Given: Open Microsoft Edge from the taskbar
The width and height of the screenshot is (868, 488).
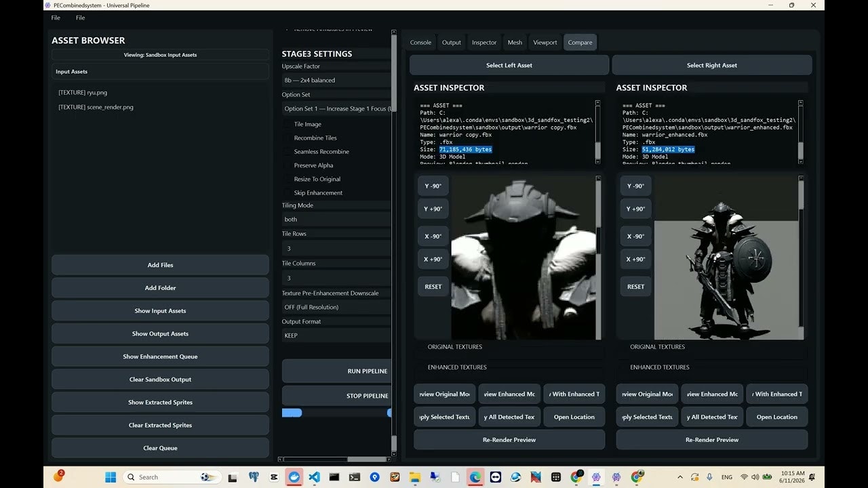Looking at the screenshot, I should [475, 477].
